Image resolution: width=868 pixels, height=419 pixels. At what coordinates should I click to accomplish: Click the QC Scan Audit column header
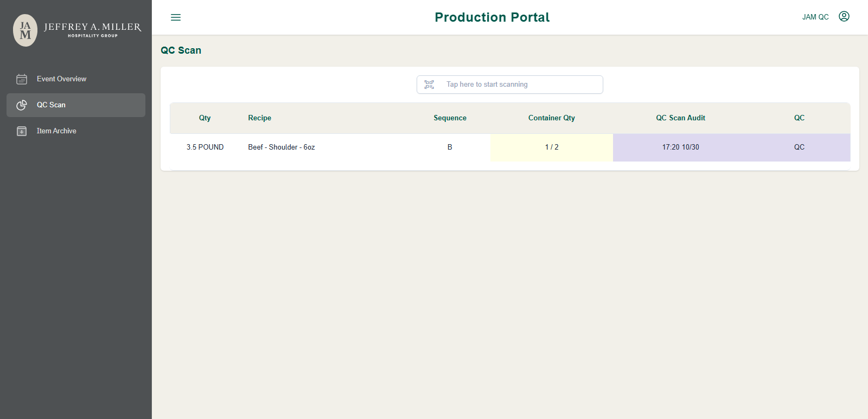pyautogui.click(x=681, y=118)
